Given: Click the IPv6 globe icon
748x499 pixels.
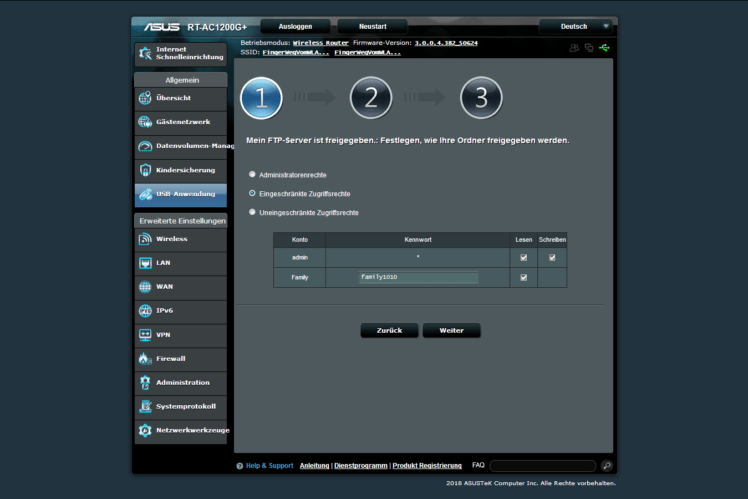Looking at the screenshot, I should [x=145, y=311].
